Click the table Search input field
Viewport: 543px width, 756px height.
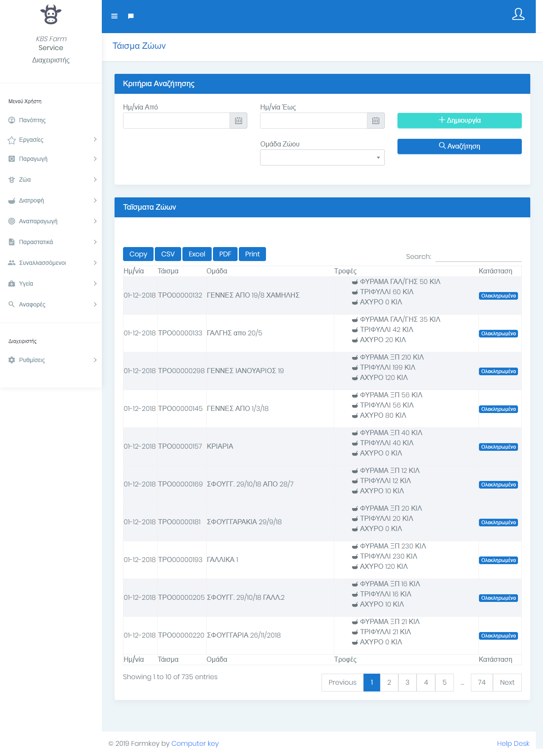[x=478, y=256]
